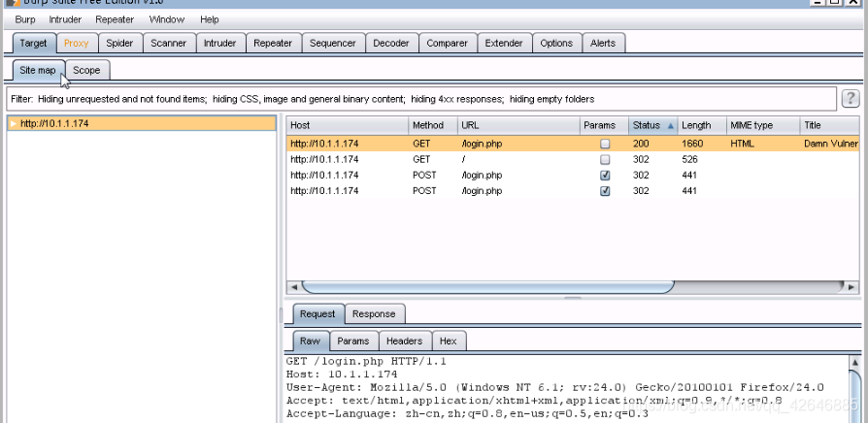
Task: Show the Hex view tab
Action: click(448, 341)
